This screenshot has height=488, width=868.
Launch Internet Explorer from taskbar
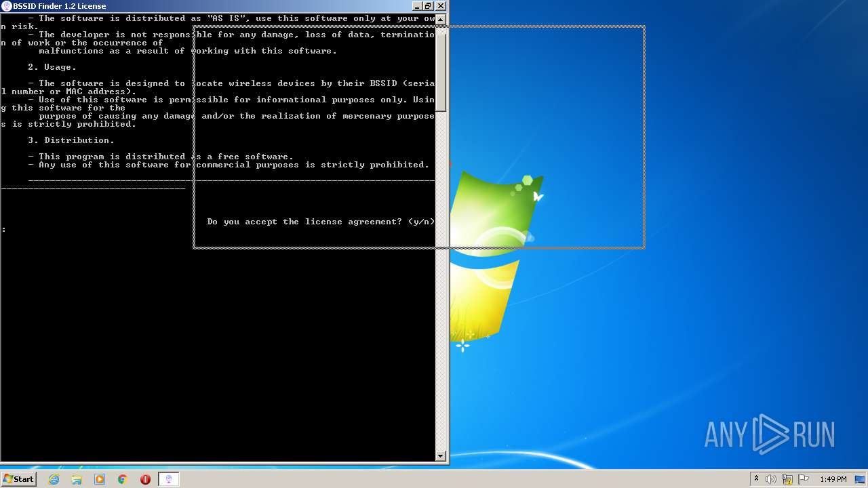tap(54, 479)
